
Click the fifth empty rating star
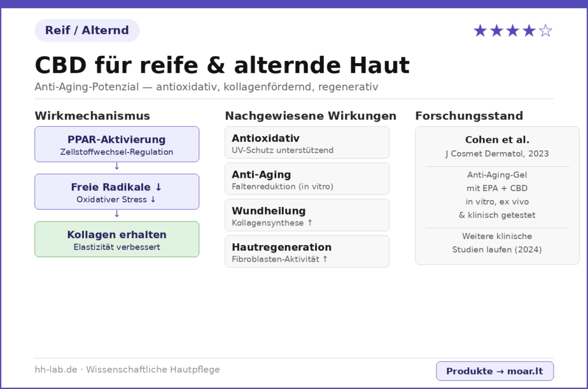[x=546, y=31]
